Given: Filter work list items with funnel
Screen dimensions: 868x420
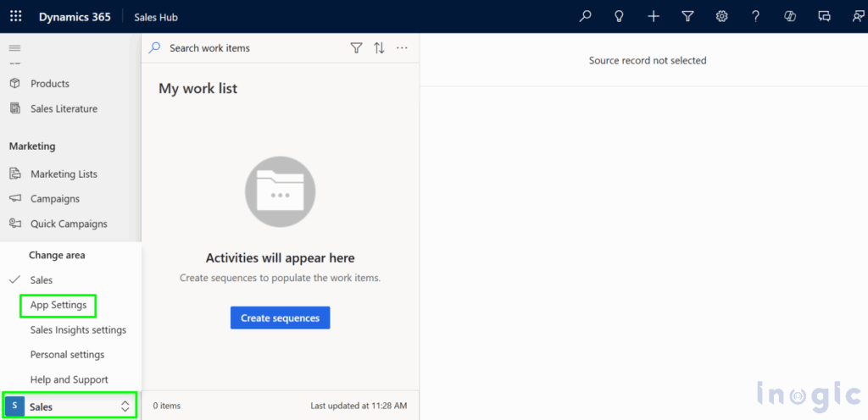Looking at the screenshot, I should (356, 48).
